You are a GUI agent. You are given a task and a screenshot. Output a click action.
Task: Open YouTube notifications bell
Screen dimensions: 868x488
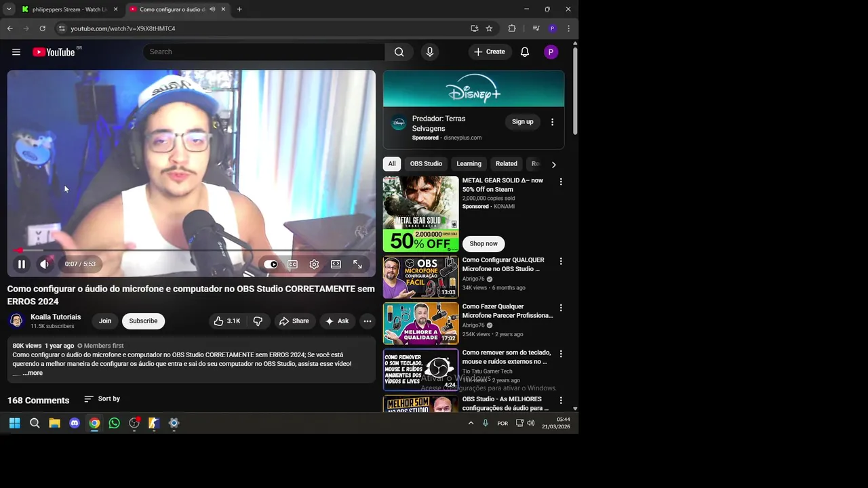coord(525,52)
